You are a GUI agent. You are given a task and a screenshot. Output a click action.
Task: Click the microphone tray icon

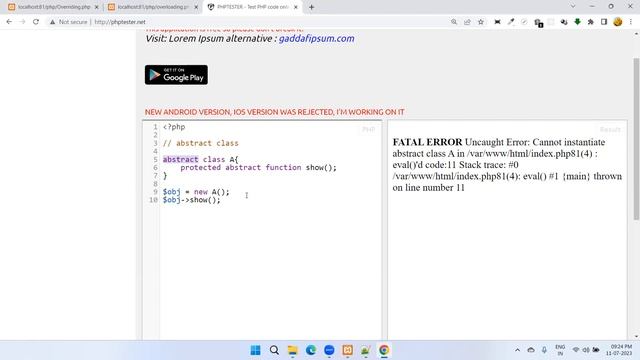[544, 350]
